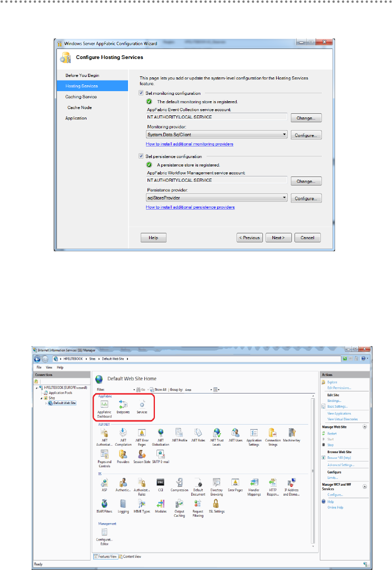Open the Modules feature icon
The height and width of the screenshot is (570, 392).
(x=160, y=506)
